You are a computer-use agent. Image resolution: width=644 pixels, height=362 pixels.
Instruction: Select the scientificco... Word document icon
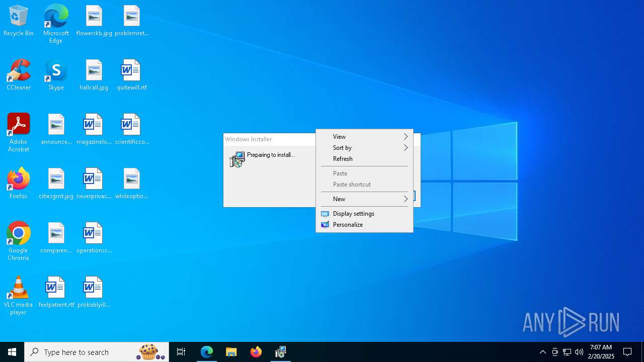[x=132, y=130]
